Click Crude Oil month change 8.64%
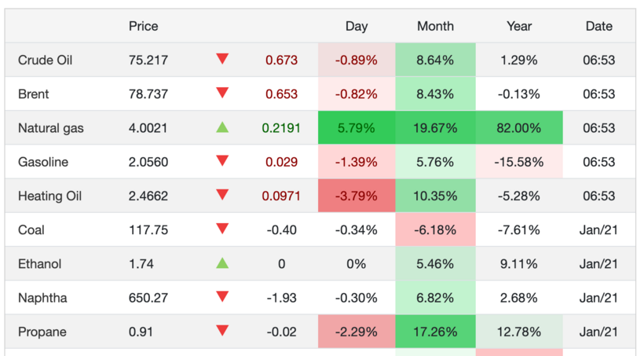The height and width of the screenshot is (356, 644). pos(435,60)
